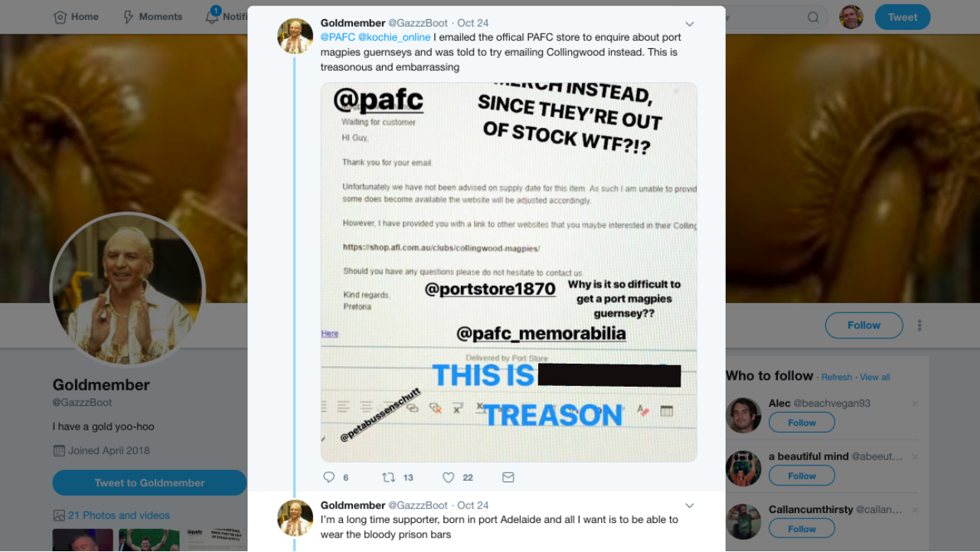Expand the first tweet's chevron menu

(689, 24)
